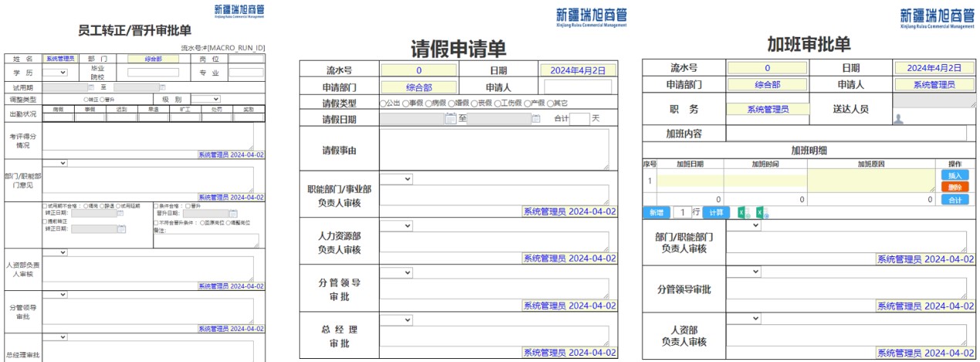The image size is (980, 362).
Task: Click the first Excel export icon in overtime form
Action: (x=742, y=212)
